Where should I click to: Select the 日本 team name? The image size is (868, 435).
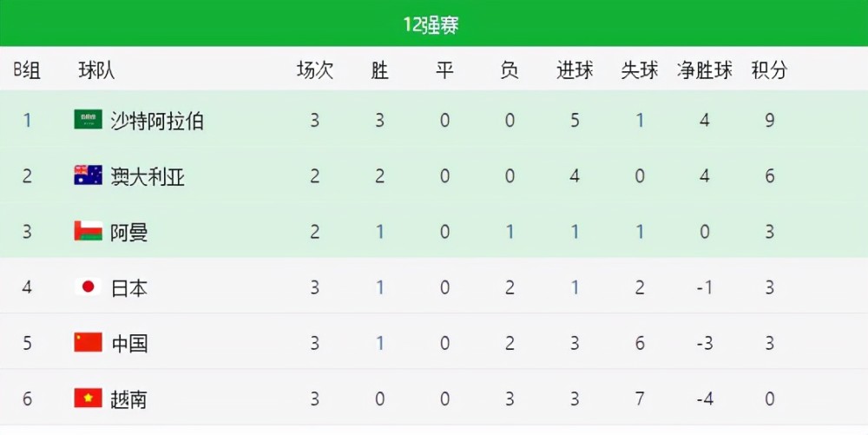click(129, 287)
